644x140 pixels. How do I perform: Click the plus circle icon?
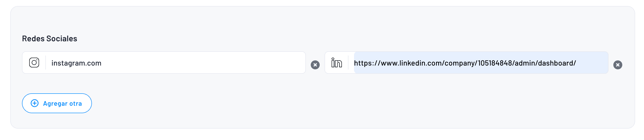pyautogui.click(x=35, y=103)
